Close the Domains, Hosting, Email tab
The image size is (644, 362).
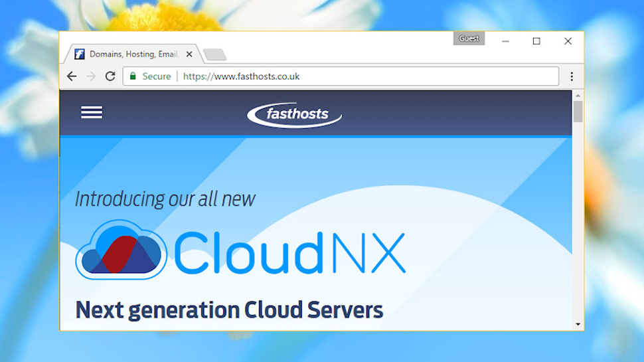click(189, 54)
